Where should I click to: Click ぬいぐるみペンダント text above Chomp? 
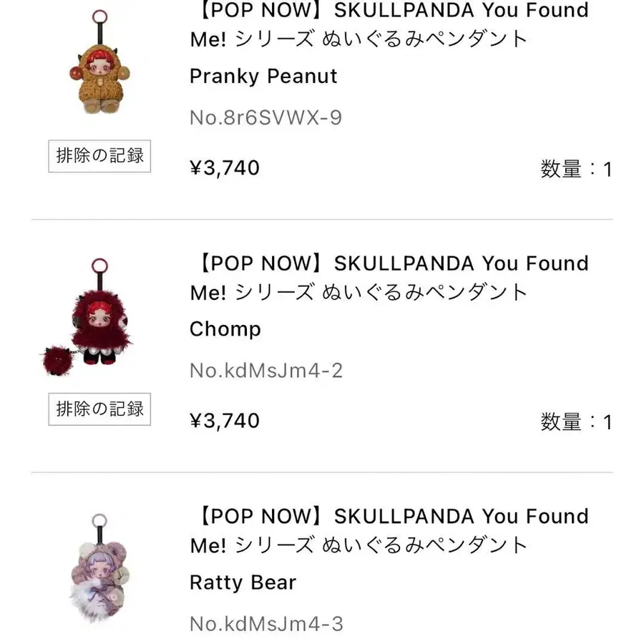point(424,292)
